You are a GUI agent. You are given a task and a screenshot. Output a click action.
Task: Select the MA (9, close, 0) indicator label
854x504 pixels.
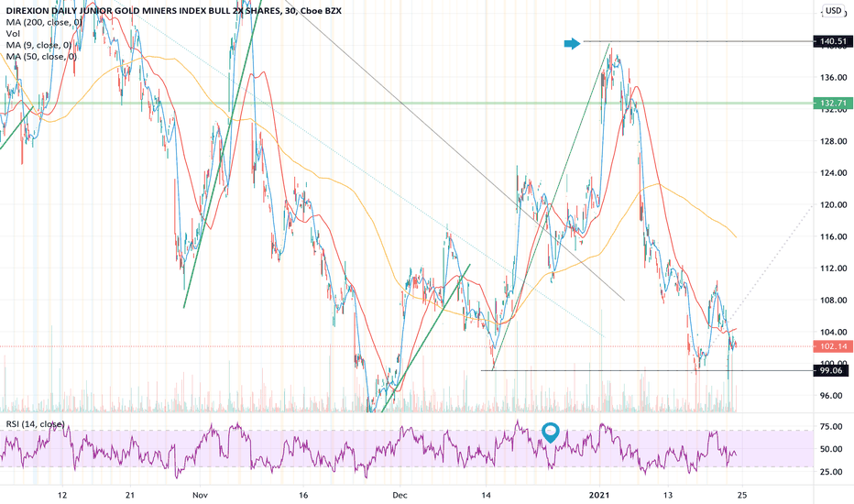38,45
